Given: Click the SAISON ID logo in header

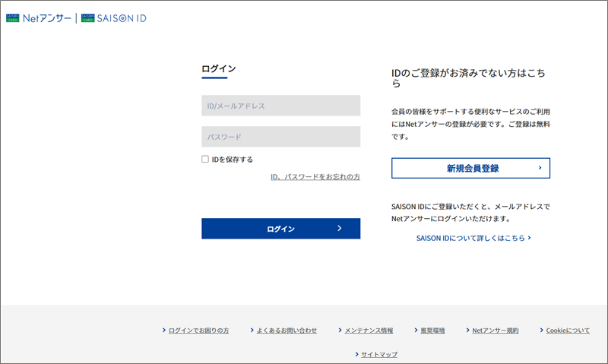Looking at the screenshot, I should pos(114,17).
